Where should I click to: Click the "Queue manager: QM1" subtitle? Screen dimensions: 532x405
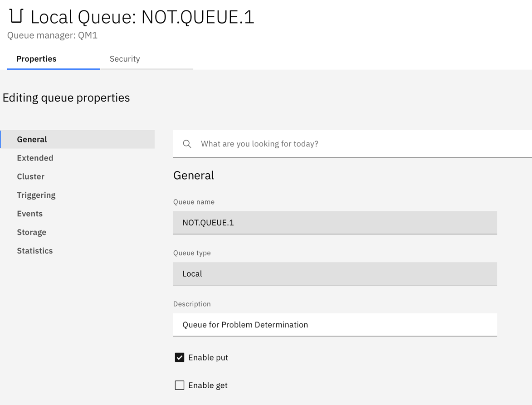coord(52,35)
